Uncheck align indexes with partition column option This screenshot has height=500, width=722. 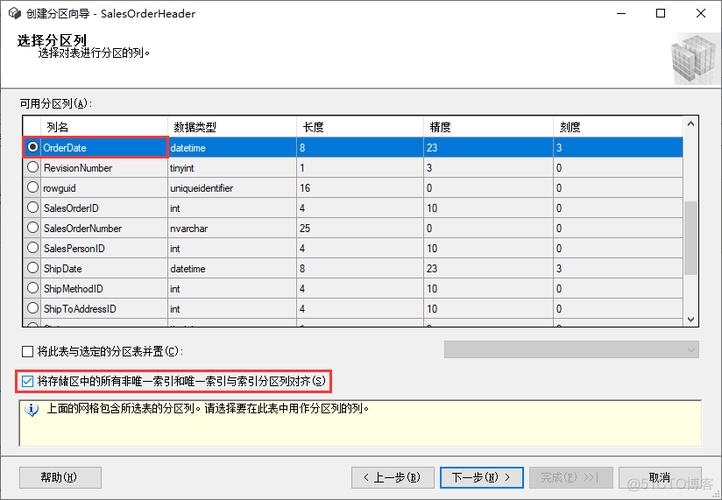click(28, 381)
